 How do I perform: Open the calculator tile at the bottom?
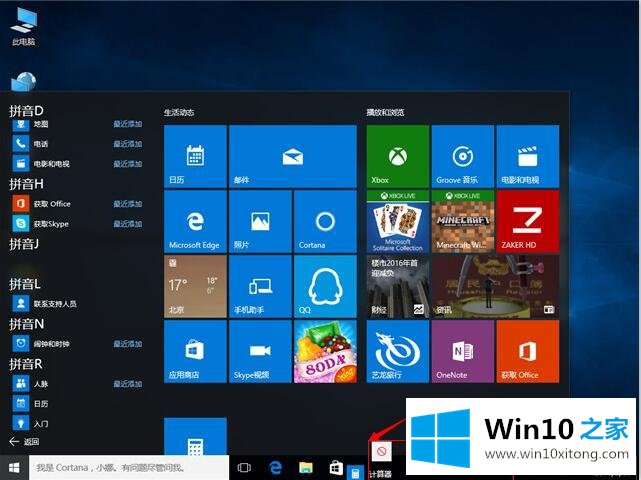click(x=195, y=436)
